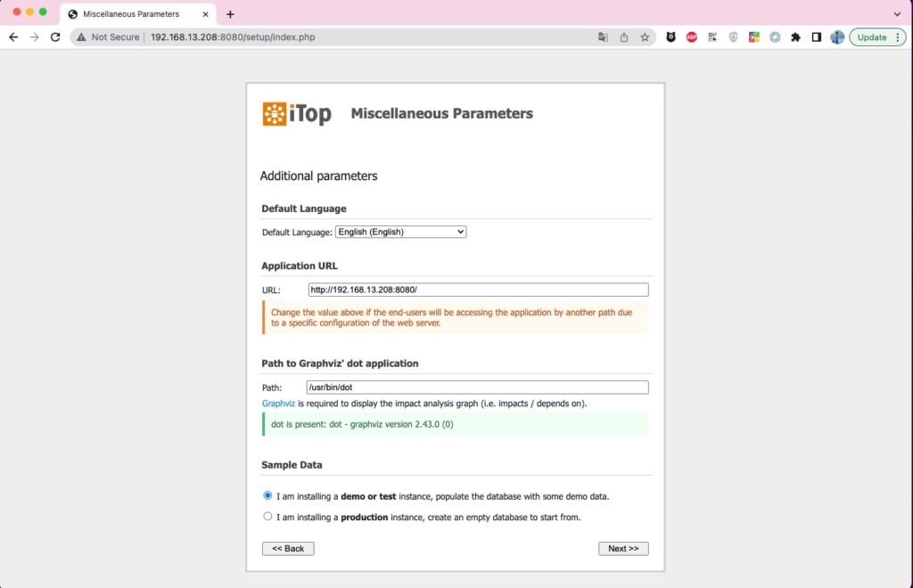This screenshot has height=588, width=913.
Task: Click the share page icon
Action: pyautogui.click(x=623, y=37)
